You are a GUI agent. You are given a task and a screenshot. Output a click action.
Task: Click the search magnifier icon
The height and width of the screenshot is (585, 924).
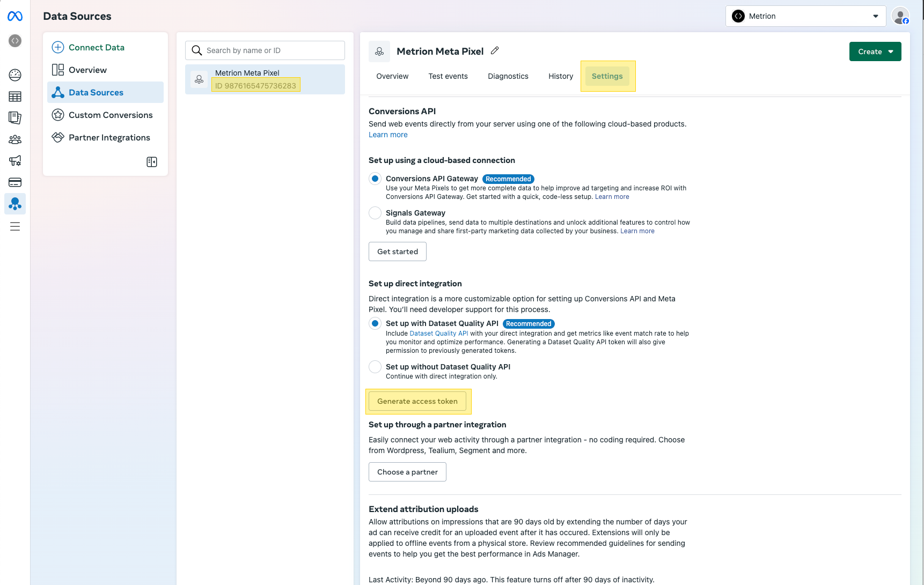pyautogui.click(x=197, y=50)
